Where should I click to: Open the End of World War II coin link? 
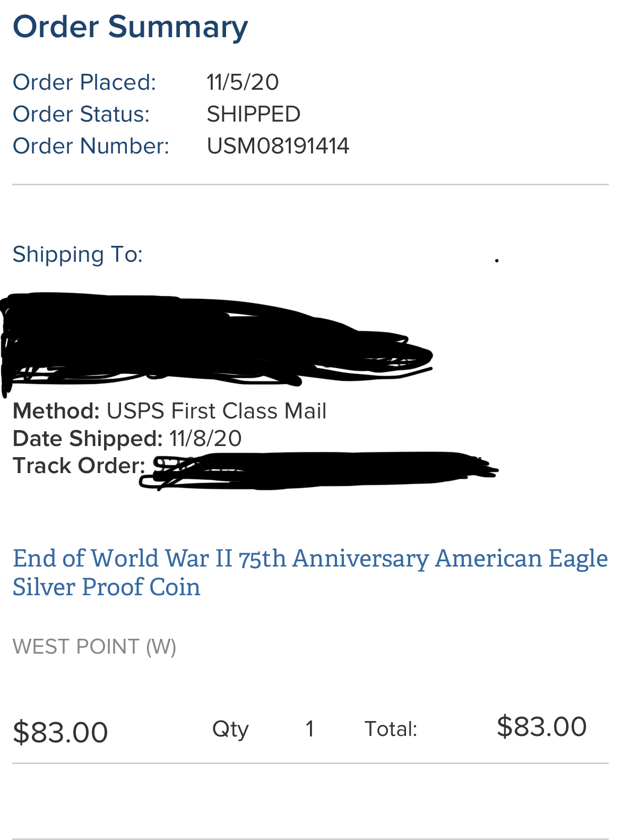coord(310,572)
